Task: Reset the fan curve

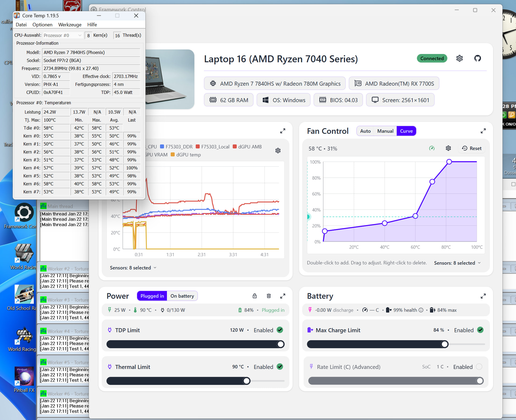Action: pos(472,148)
